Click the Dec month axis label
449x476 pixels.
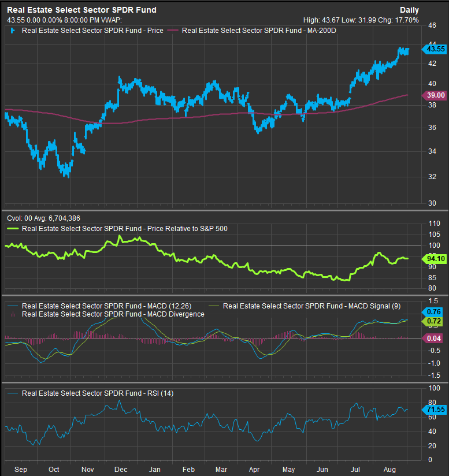121,469
